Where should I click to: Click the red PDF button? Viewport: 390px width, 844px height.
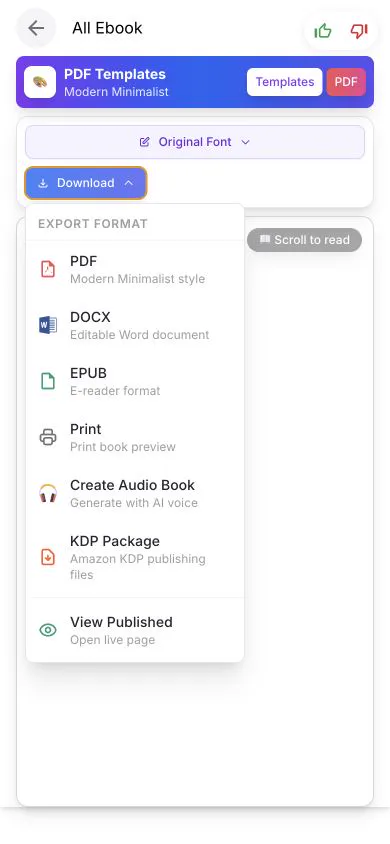pyautogui.click(x=346, y=82)
